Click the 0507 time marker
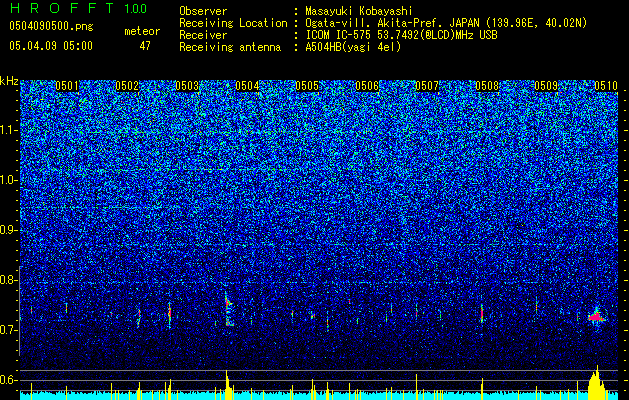This screenshot has height=400, width=629. tap(427, 86)
